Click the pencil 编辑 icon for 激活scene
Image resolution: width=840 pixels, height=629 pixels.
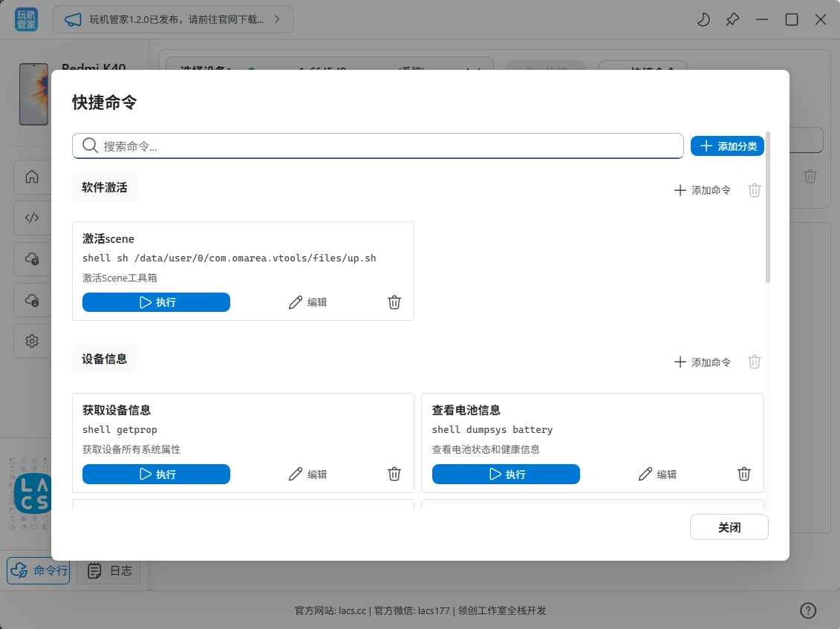(296, 302)
